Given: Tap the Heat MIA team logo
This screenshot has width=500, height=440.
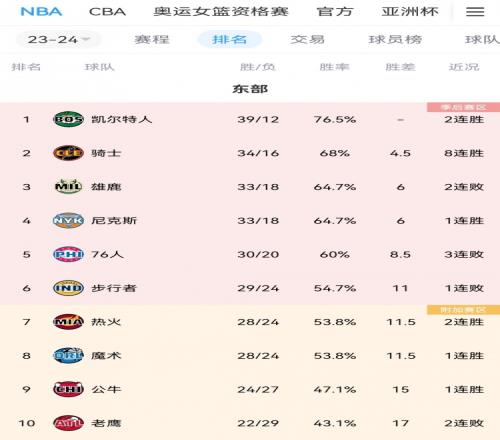Looking at the screenshot, I should pyautogui.click(x=68, y=322).
